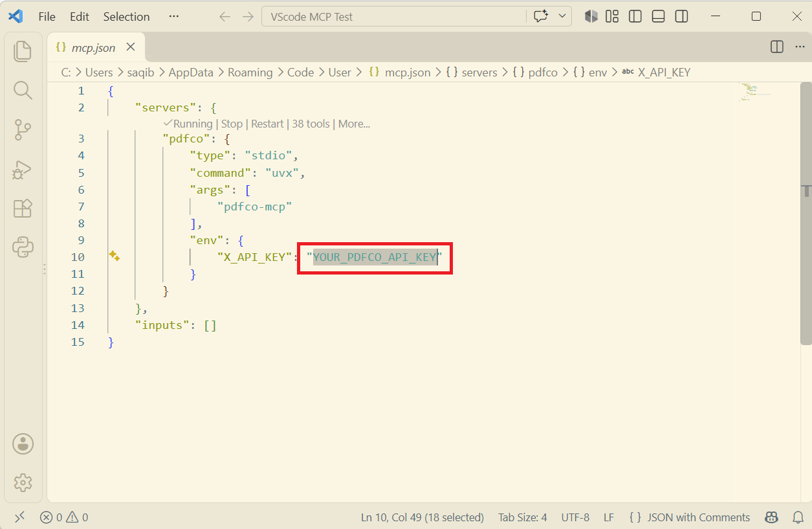Split the editor to the right

(777, 47)
